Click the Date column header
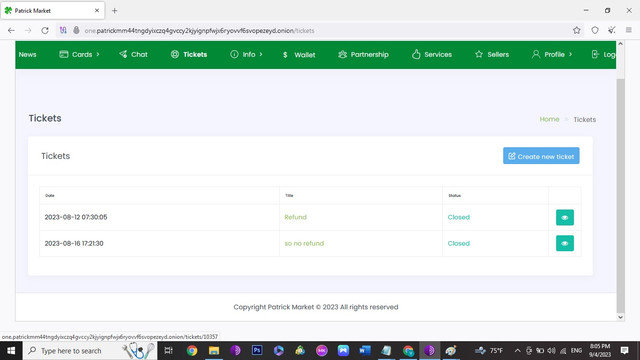Viewport: 640px width, 360px height. tap(50, 196)
